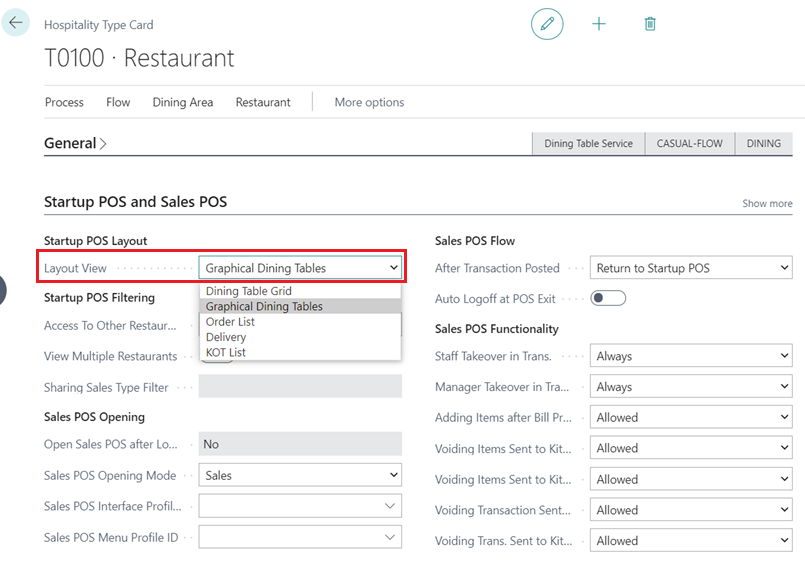Viewport: 805px width, 572px height.
Task: Select Dining Table Grid option
Action: pos(249,291)
